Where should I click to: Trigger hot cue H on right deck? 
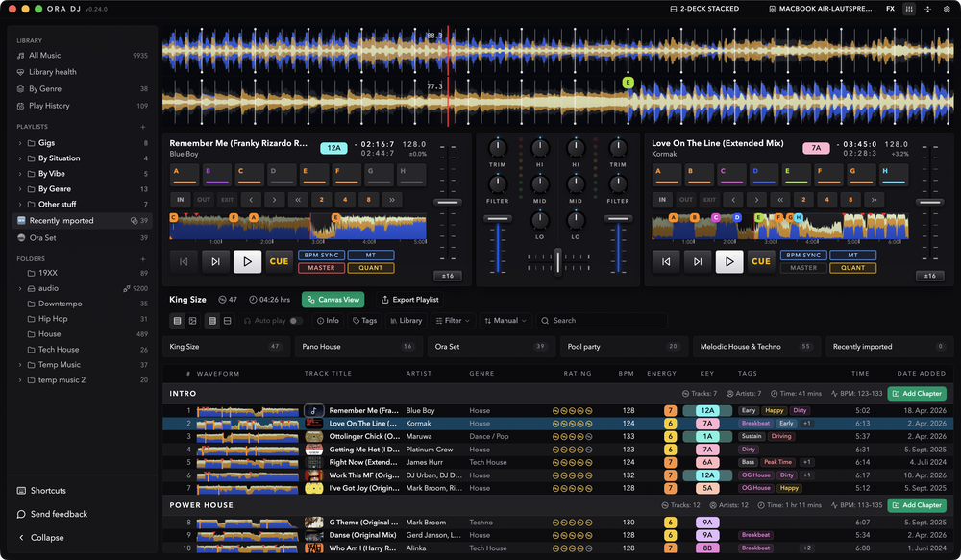tap(893, 175)
